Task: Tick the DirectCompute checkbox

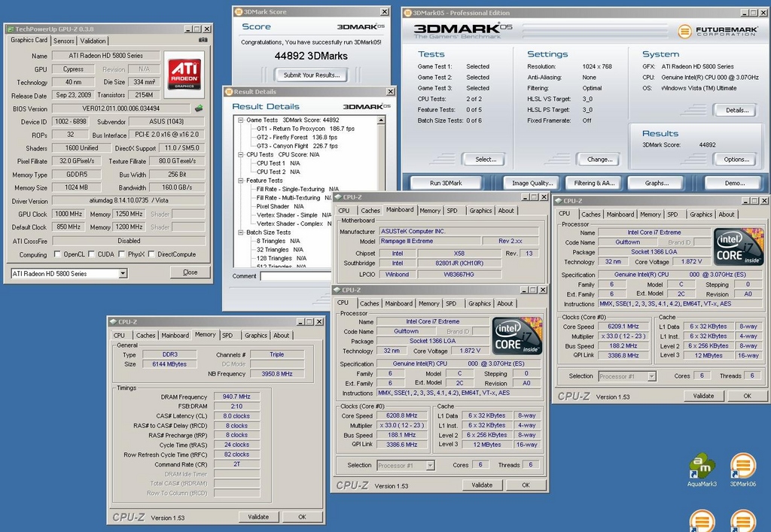Action: [151, 254]
